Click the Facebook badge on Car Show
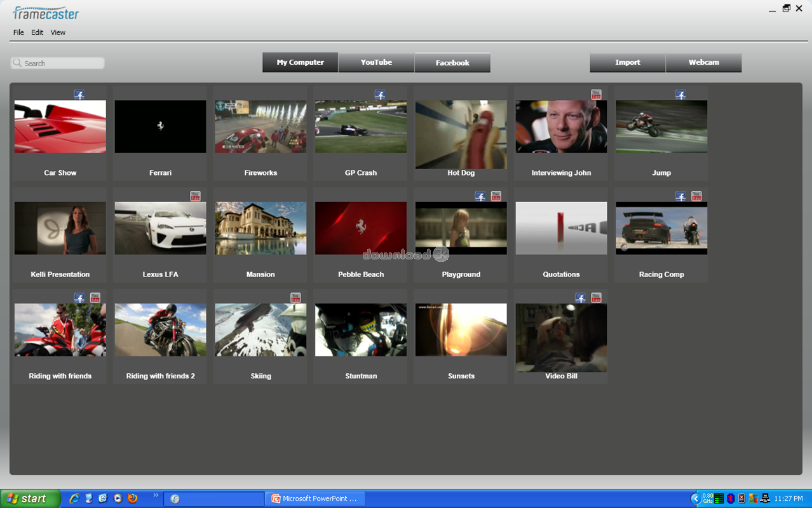This screenshot has height=508, width=812. [x=79, y=95]
